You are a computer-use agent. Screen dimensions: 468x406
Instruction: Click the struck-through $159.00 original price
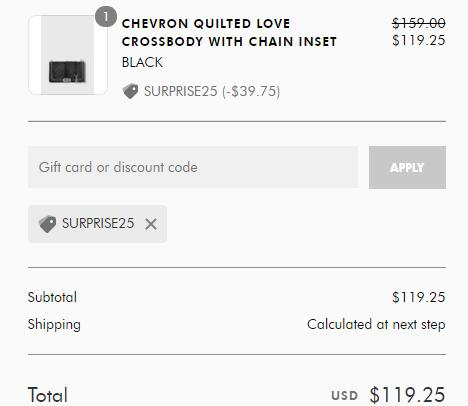pos(419,23)
